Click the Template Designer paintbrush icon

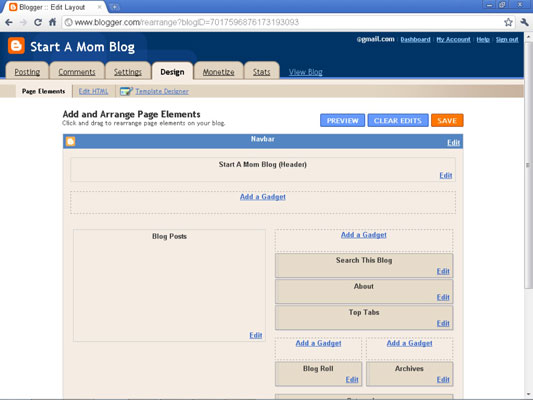tap(126, 91)
